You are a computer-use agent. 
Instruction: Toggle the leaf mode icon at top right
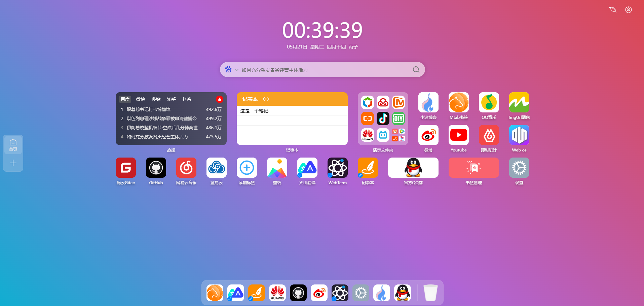(612, 10)
